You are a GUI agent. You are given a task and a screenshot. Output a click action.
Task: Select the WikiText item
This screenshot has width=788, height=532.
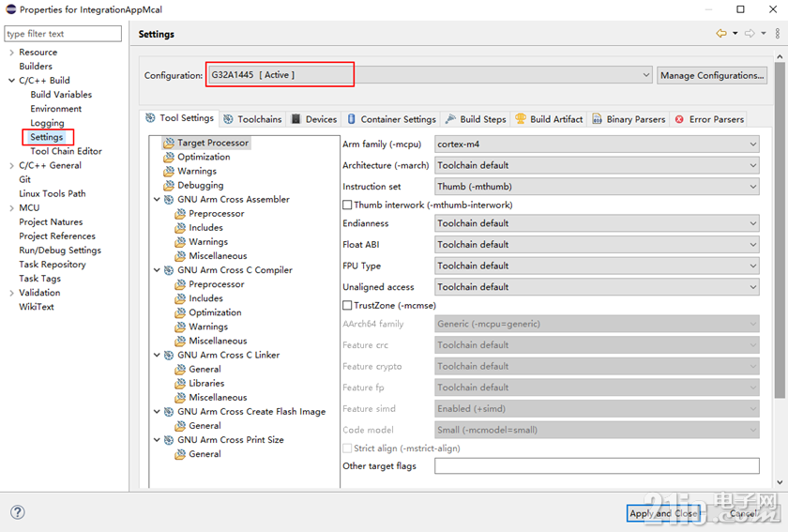[37, 307]
